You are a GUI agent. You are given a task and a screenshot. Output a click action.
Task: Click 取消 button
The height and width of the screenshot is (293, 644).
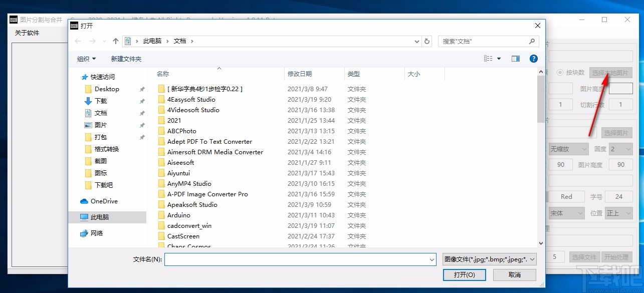point(515,274)
